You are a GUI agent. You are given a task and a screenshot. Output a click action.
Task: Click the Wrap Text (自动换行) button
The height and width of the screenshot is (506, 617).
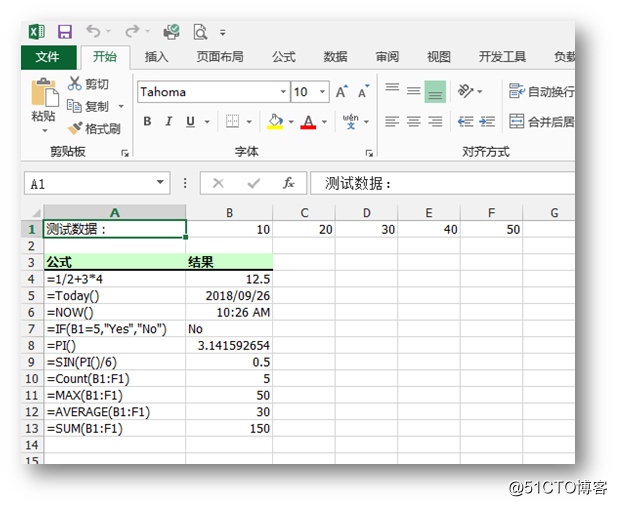[x=541, y=91]
